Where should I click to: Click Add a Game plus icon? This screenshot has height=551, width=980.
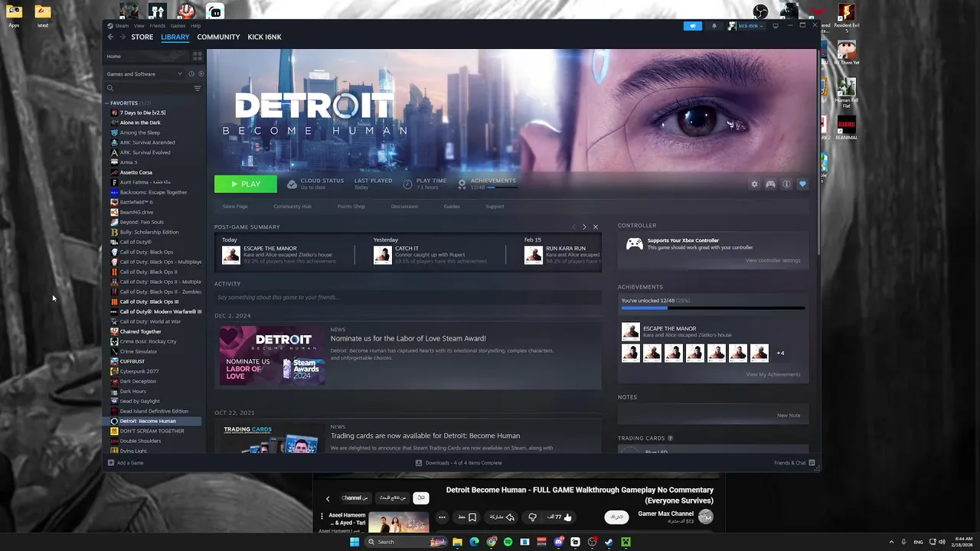click(111, 462)
